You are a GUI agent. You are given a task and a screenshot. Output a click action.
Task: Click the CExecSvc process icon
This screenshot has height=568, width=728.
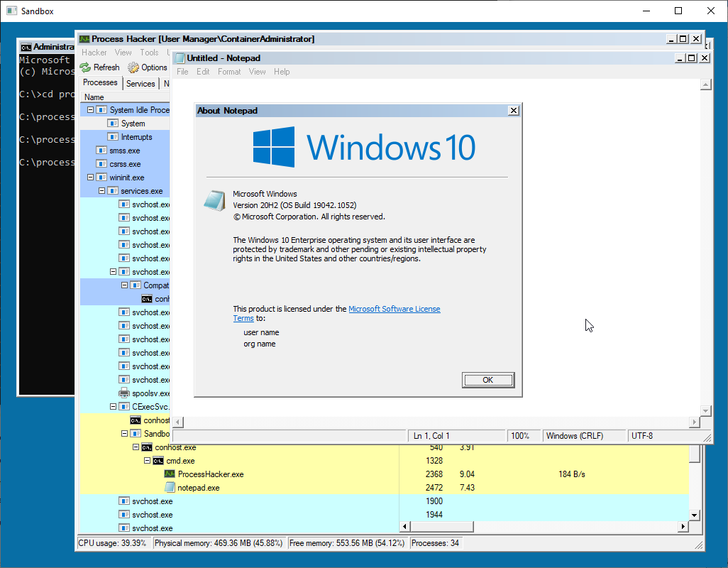point(124,407)
